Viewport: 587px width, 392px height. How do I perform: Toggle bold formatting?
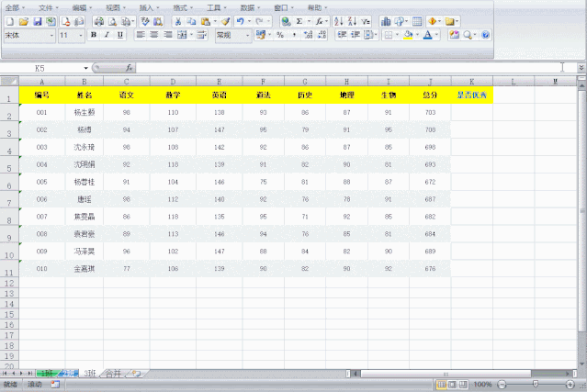(94, 35)
